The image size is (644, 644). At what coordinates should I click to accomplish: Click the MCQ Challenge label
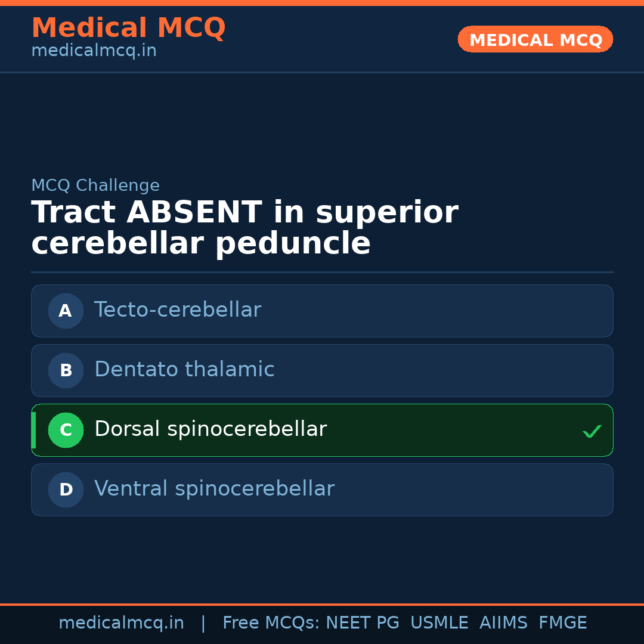pyautogui.click(x=95, y=185)
